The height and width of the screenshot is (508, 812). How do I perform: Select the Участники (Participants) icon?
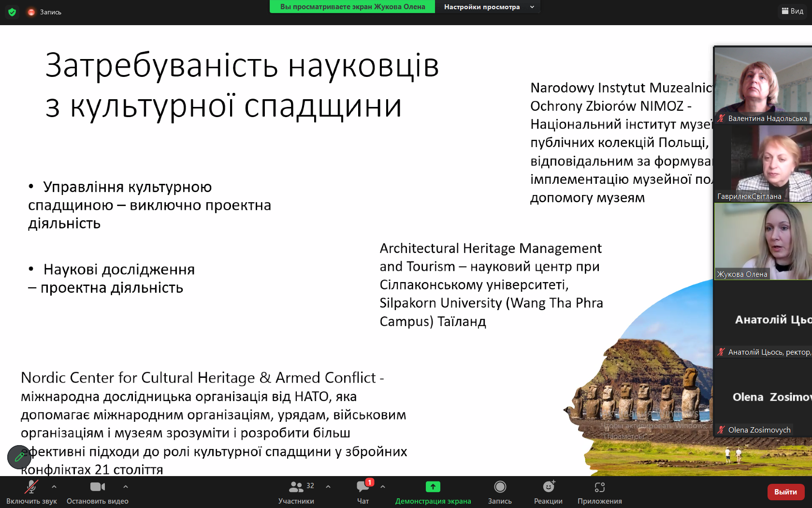[296, 487]
